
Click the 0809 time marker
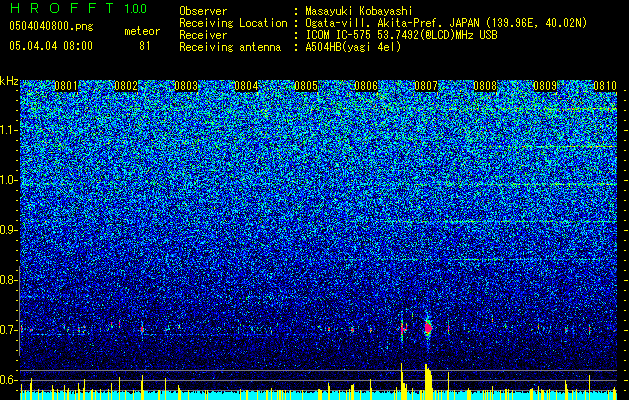coord(545,86)
